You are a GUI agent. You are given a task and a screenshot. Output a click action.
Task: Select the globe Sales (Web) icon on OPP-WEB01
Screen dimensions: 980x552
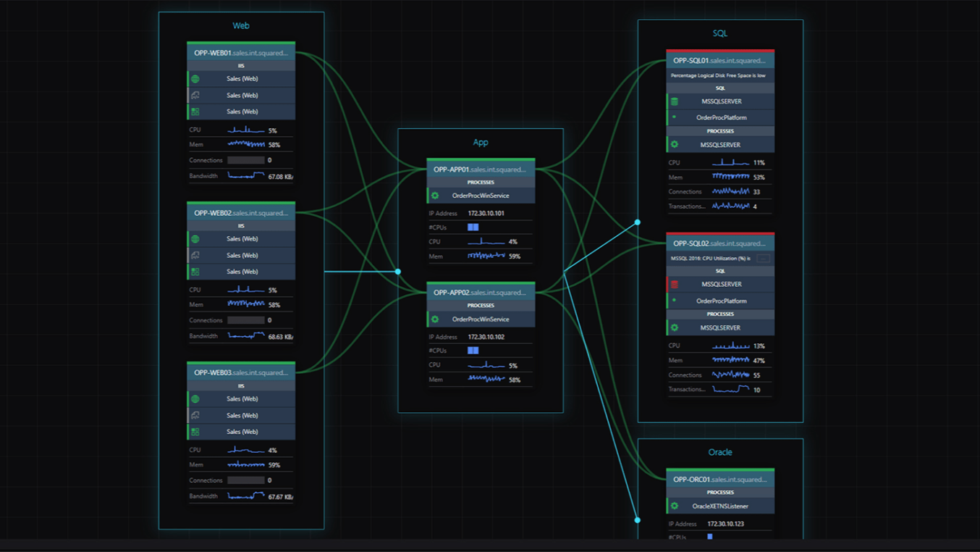click(x=194, y=78)
